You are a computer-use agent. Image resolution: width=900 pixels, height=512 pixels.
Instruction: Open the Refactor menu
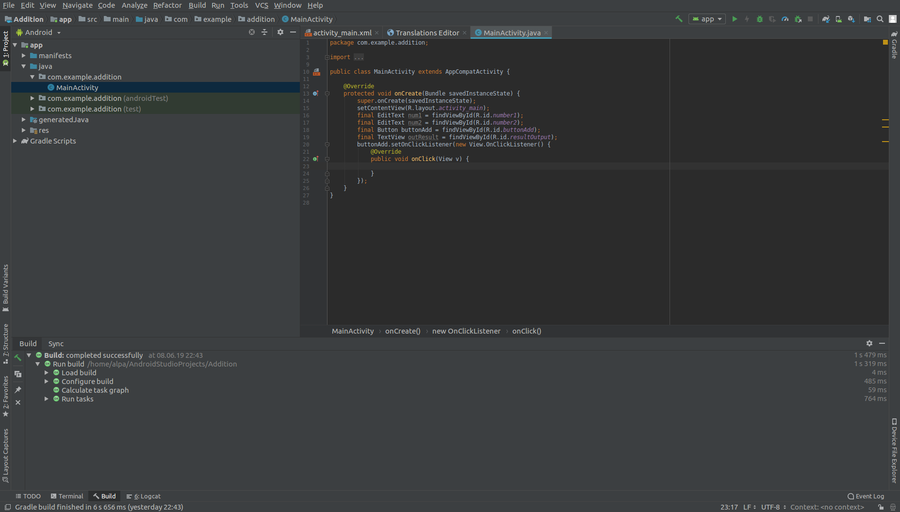[x=167, y=5]
